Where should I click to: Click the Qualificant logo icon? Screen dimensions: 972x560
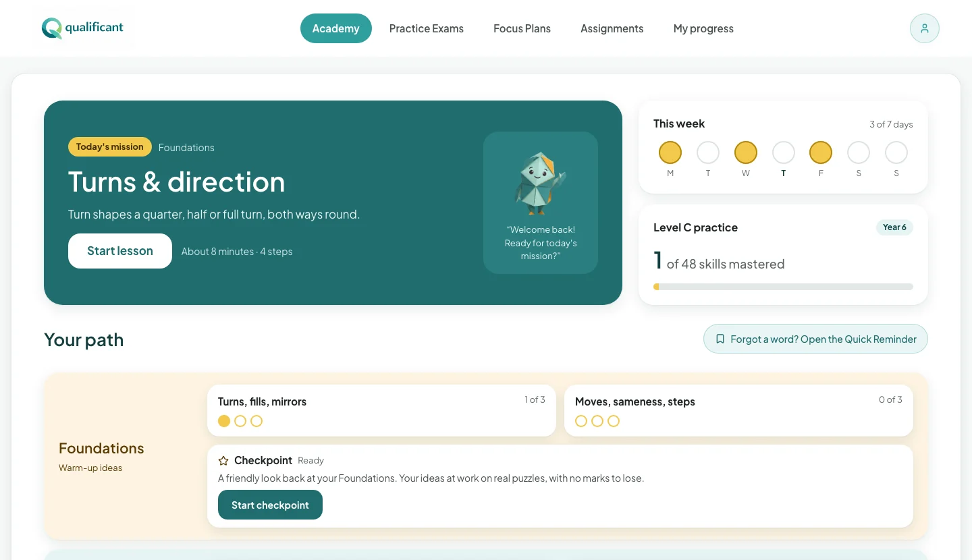[51, 28]
